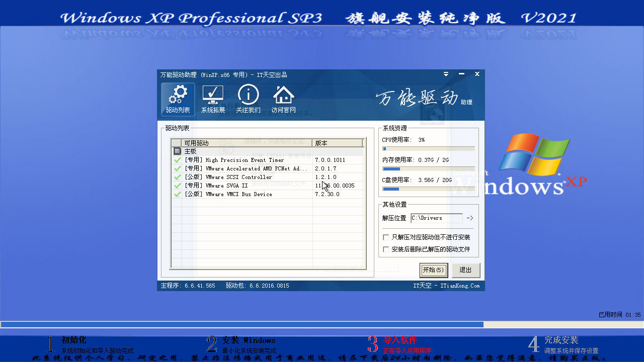Image resolution: width=644 pixels, height=362 pixels.
Task: Click the C盘使用率 progress bar
Action: [428, 189]
